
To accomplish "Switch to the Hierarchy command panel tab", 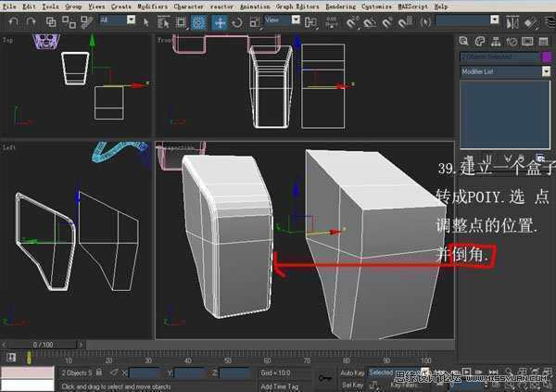I will (496, 41).
